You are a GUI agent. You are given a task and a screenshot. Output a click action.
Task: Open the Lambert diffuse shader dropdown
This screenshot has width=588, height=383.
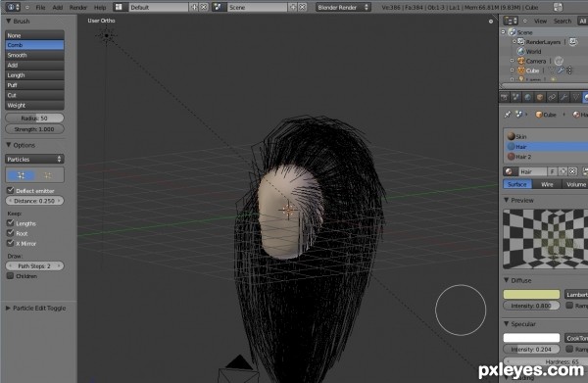(x=576, y=295)
